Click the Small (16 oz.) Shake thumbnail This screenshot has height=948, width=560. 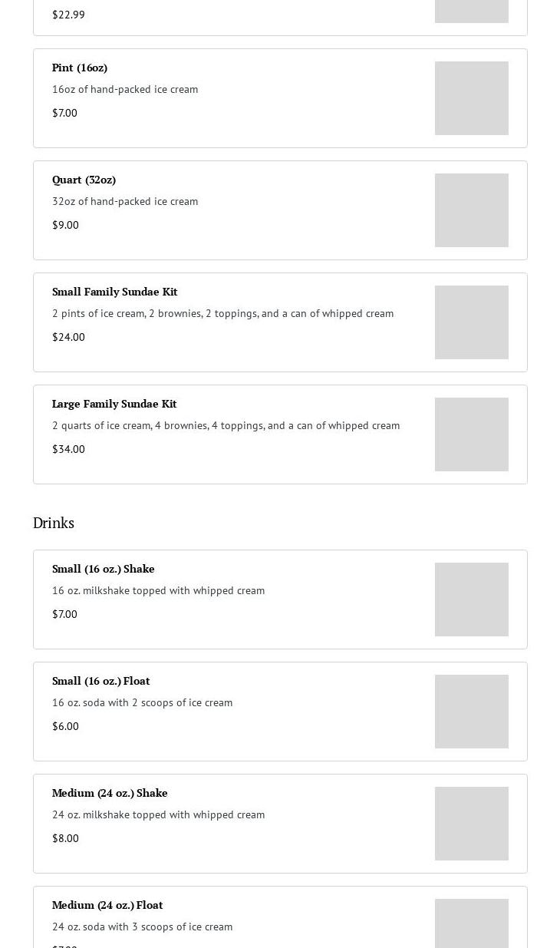click(x=471, y=600)
